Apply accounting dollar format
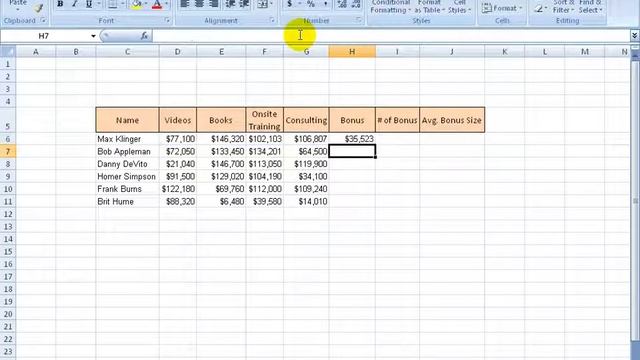This screenshot has width=640, height=360. point(290,4)
